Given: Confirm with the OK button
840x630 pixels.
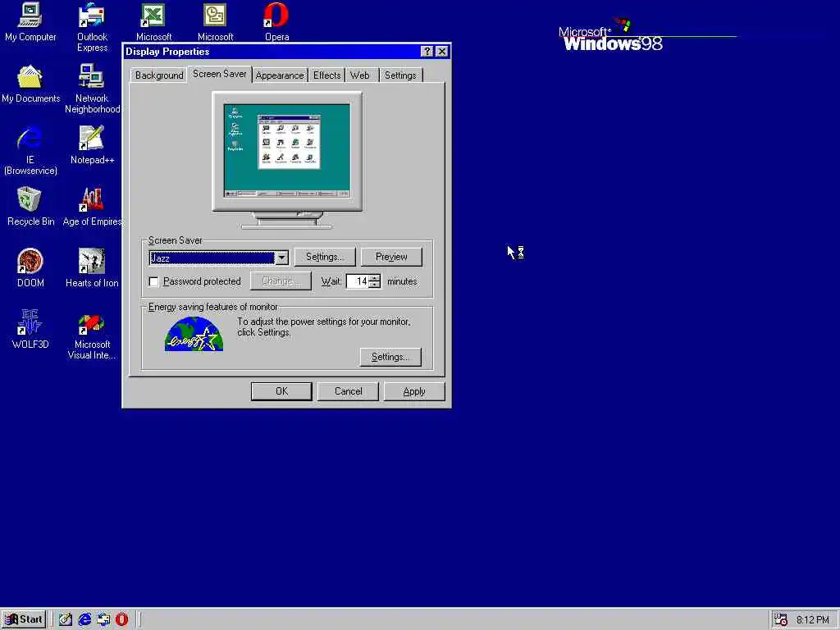Looking at the screenshot, I should 281,391.
